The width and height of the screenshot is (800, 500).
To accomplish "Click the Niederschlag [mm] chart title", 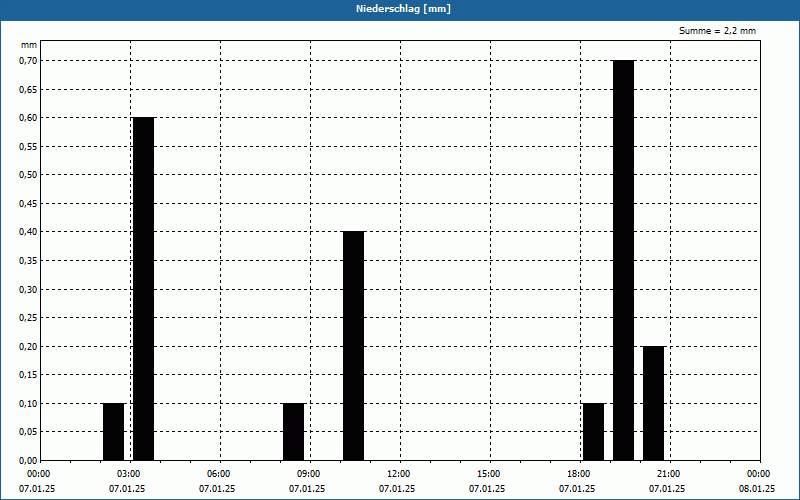I will [x=400, y=9].
